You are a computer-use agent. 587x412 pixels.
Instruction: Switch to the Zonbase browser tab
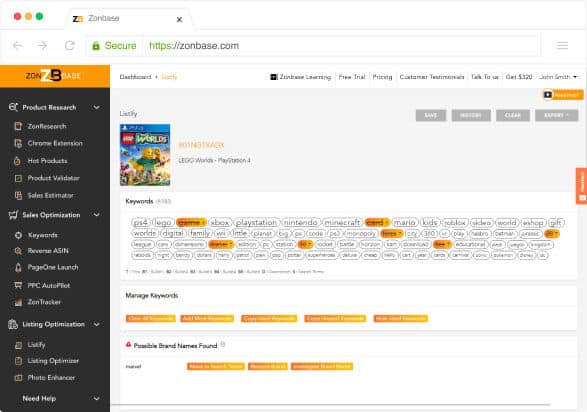point(129,19)
